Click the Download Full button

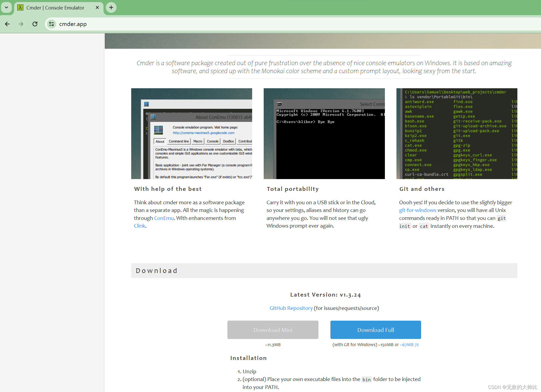coord(375,330)
